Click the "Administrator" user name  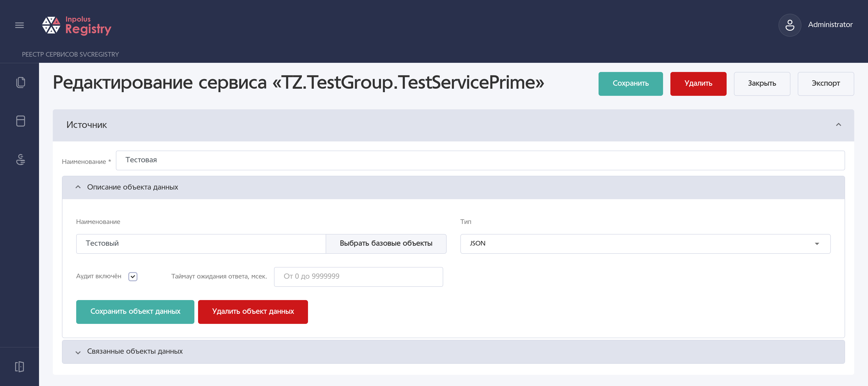(830, 25)
